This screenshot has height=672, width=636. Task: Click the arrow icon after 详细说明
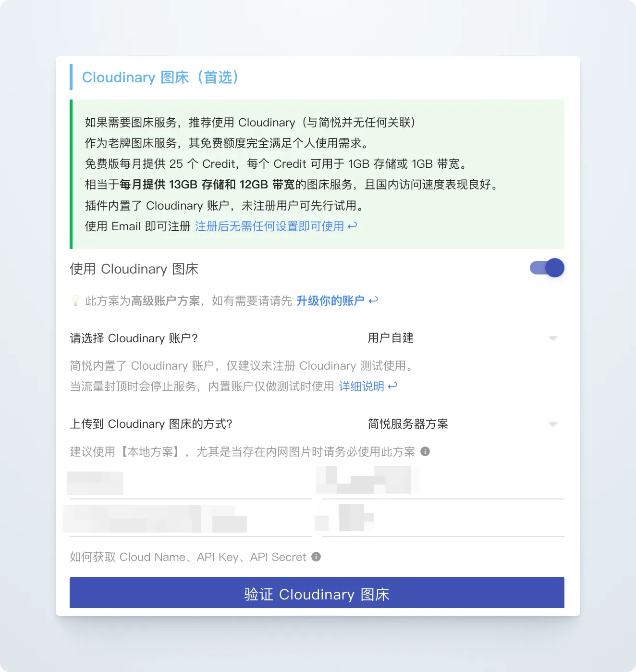392,386
